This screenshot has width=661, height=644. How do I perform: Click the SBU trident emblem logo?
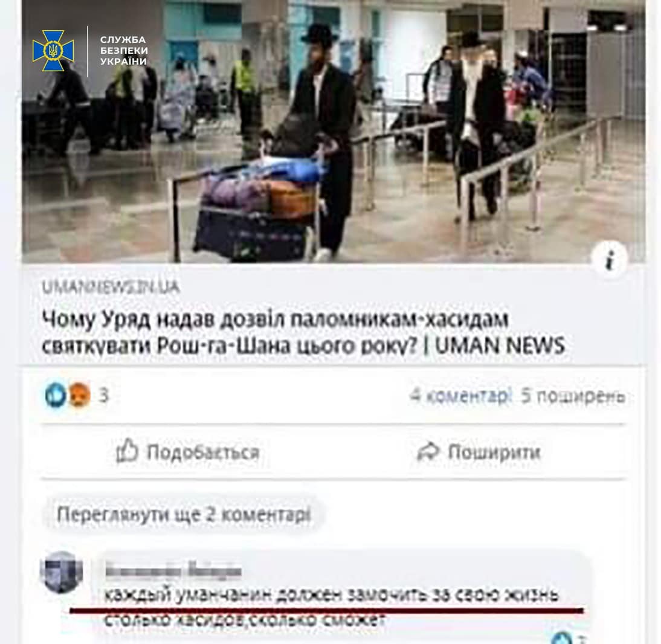[x=53, y=51]
